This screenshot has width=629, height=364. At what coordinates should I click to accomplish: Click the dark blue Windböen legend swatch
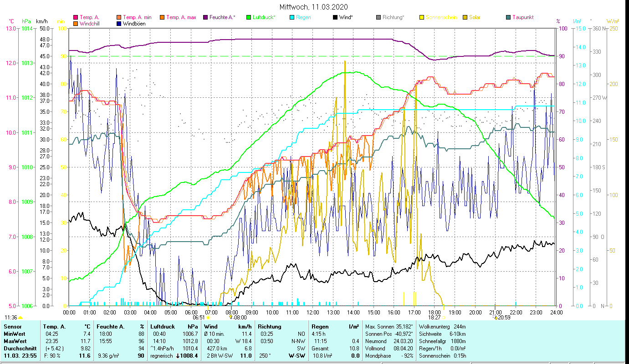(119, 24)
